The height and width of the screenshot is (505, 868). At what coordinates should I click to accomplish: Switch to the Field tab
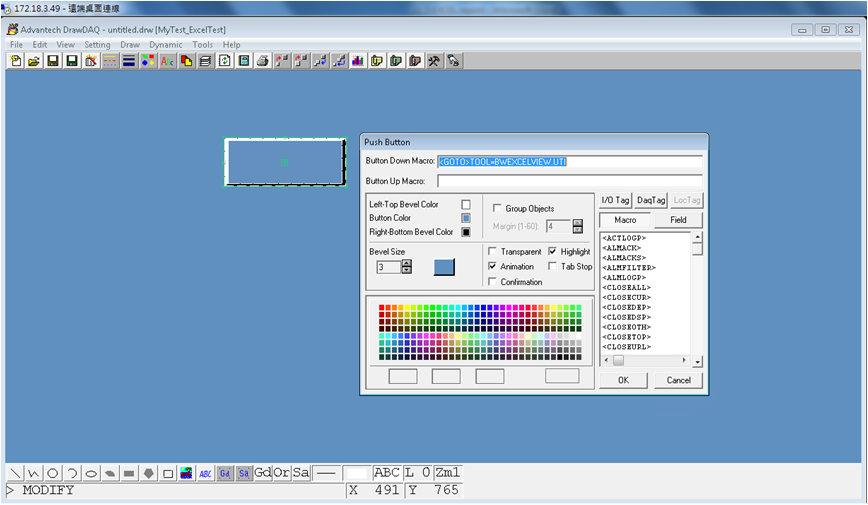tap(678, 220)
